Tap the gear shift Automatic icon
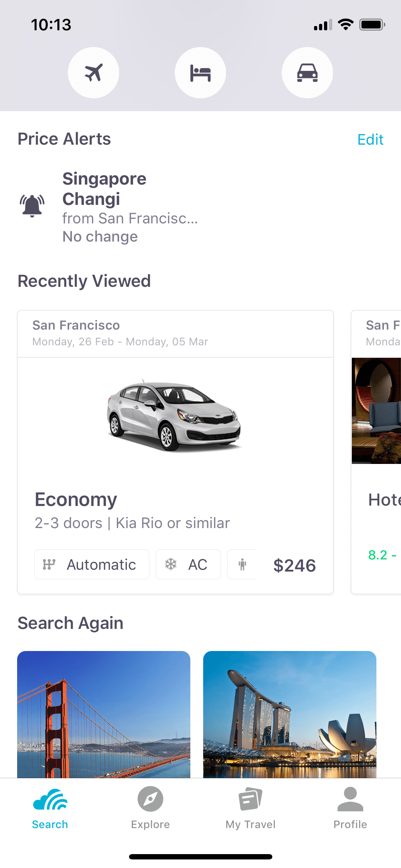401x868 pixels. click(x=49, y=564)
